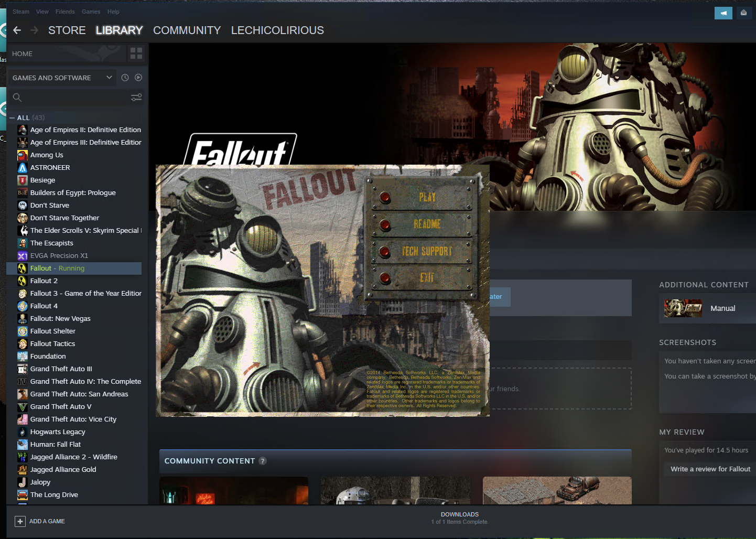This screenshot has width=756, height=539.
Task: Open the DOWNLOADS status area
Action: coord(459,518)
